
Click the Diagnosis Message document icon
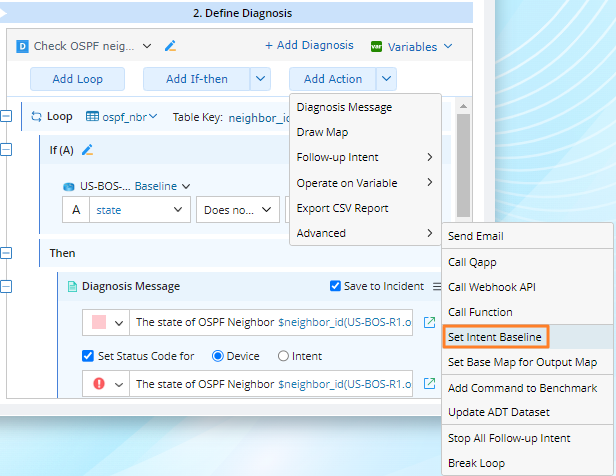pyautogui.click(x=72, y=286)
